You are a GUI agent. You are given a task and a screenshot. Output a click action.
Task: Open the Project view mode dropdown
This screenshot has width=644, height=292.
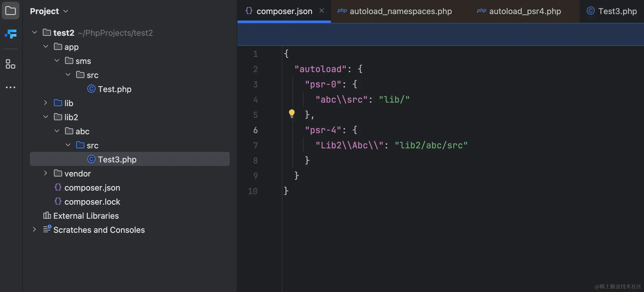click(x=66, y=11)
